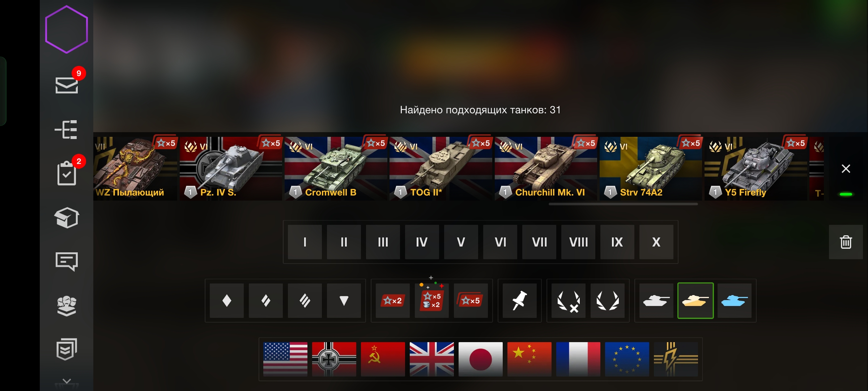This screenshot has height=391, width=868.
Task: Open the crates store icon
Action: pyautogui.click(x=67, y=218)
